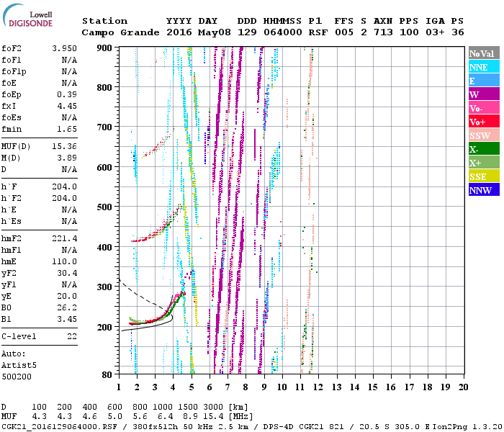Click the 500 km height axis label

[x=104, y=207]
